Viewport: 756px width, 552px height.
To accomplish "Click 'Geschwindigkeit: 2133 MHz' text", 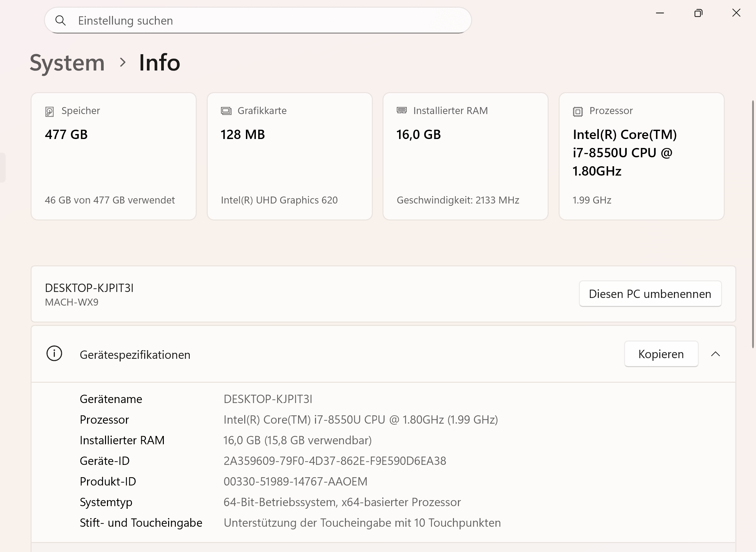I will [x=458, y=200].
